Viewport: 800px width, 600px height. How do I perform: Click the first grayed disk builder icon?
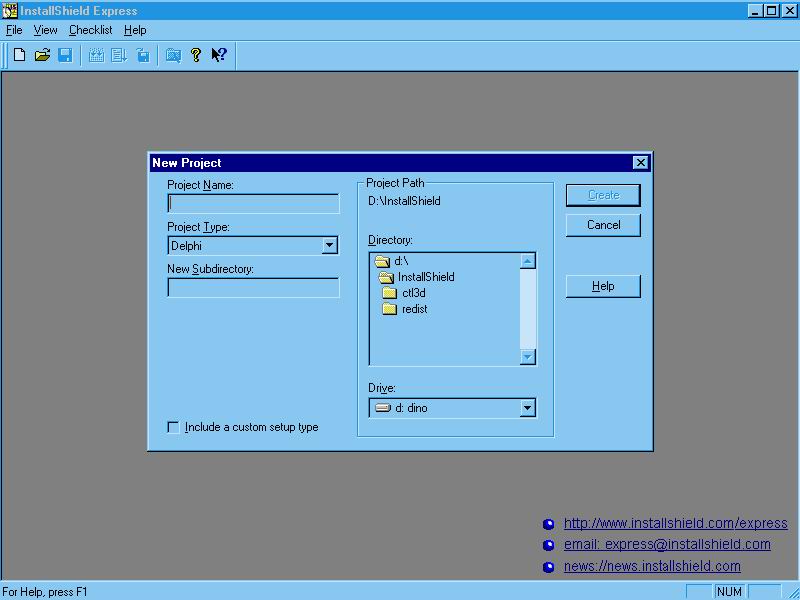(96, 55)
